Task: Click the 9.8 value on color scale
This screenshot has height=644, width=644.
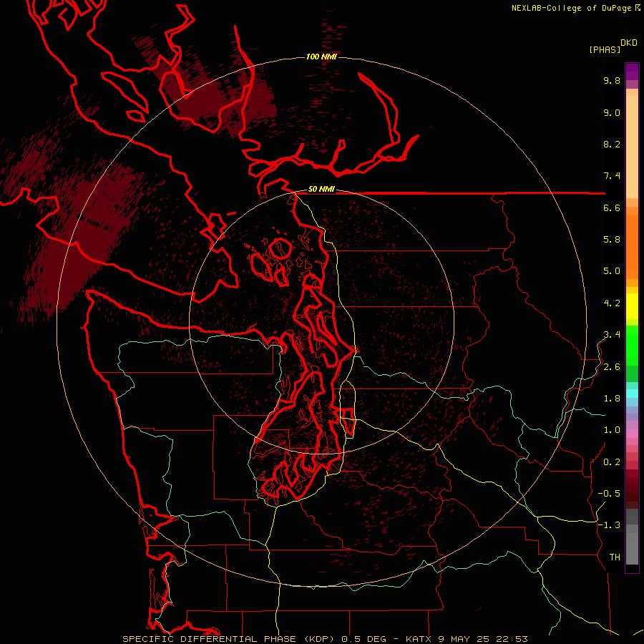Action: point(612,80)
